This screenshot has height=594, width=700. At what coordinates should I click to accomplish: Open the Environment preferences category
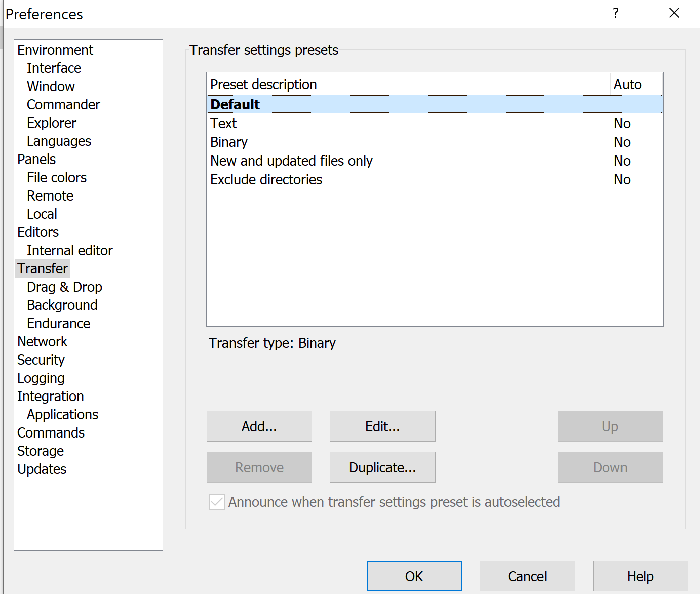pyautogui.click(x=55, y=50)
